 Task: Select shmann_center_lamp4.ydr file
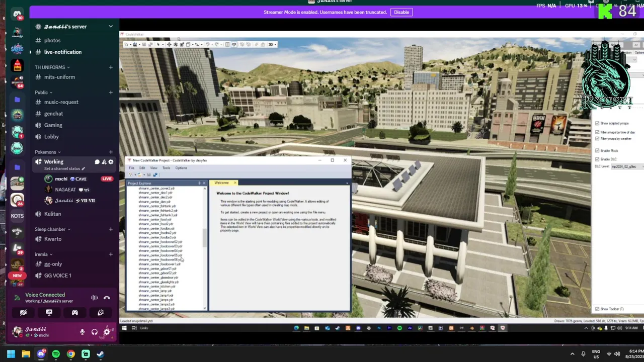coord(156,295)
